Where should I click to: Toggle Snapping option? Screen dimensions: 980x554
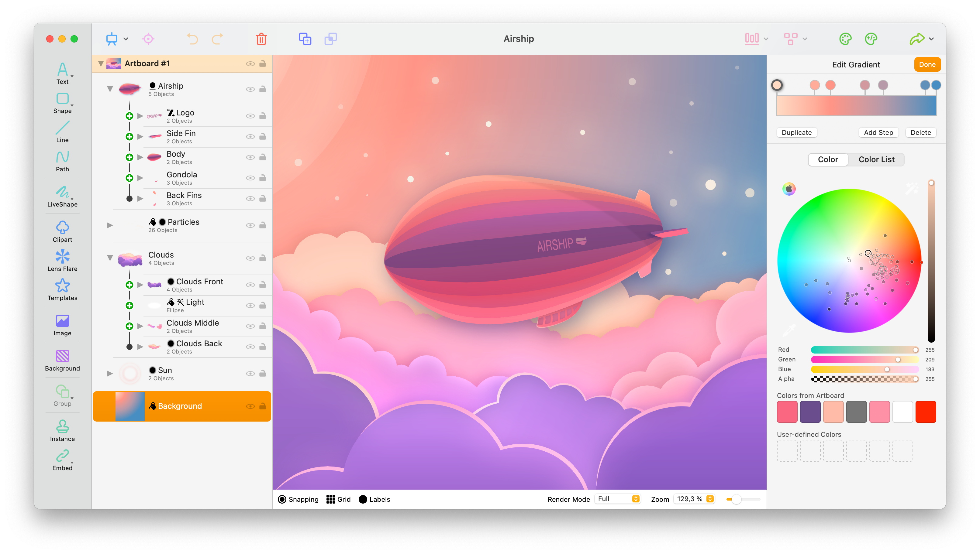298,499
